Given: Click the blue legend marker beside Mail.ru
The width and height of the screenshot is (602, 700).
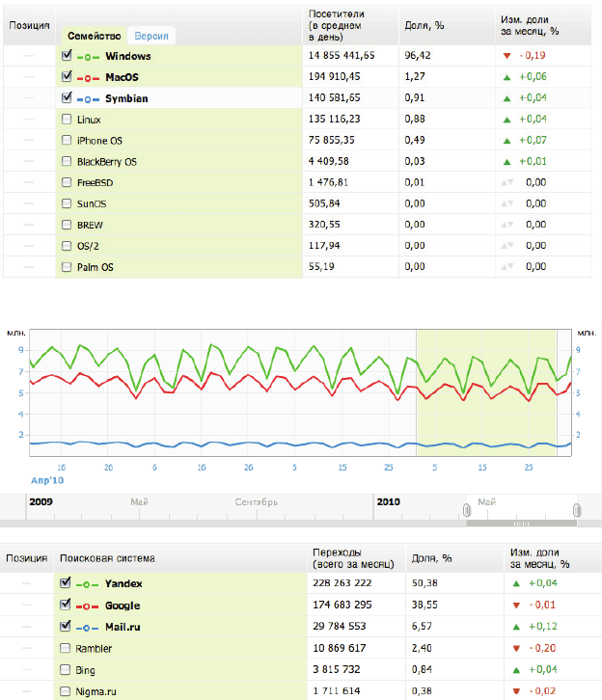Looking at the screenshot, I should click(x=88, y=627).
